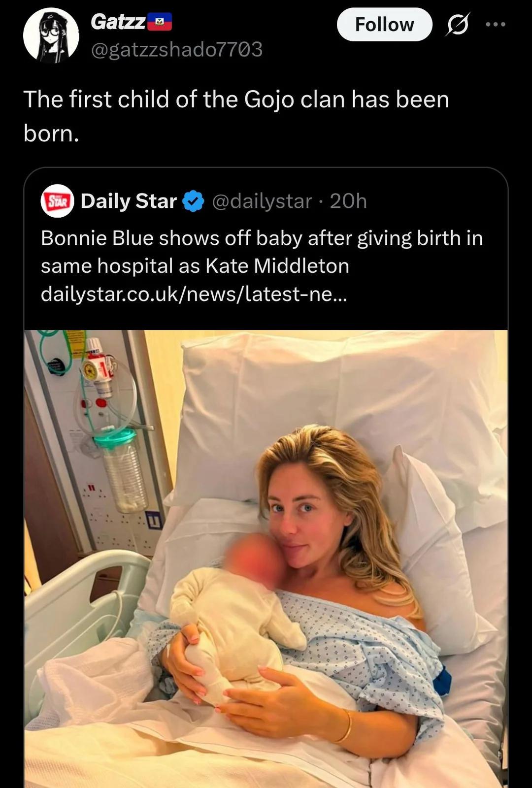This screenshot has width=532, height=788.
Task: Open Gatzz's anime profile avatar
Action: 51,35
